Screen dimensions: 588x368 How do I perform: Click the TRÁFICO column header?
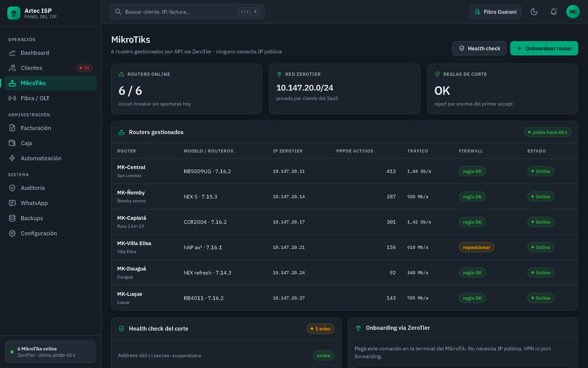(x=418, y=151)
